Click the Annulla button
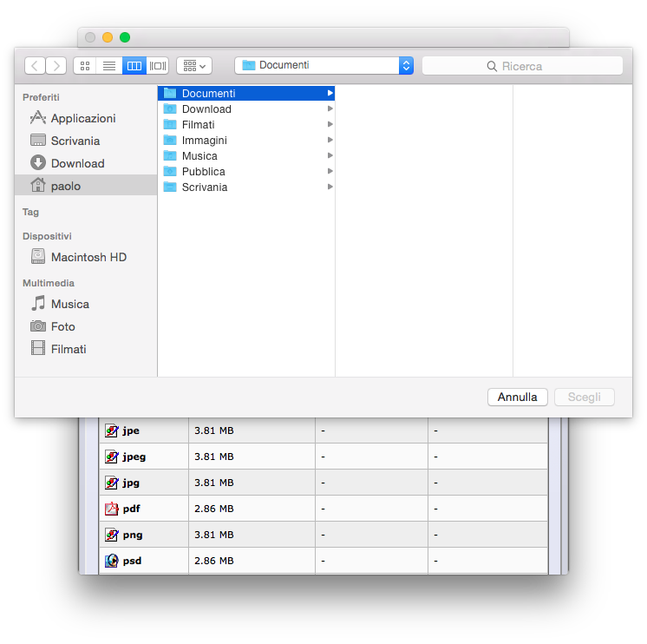Image resolution: width=647 pixels, height=644 pixels. tap(518, 398)
